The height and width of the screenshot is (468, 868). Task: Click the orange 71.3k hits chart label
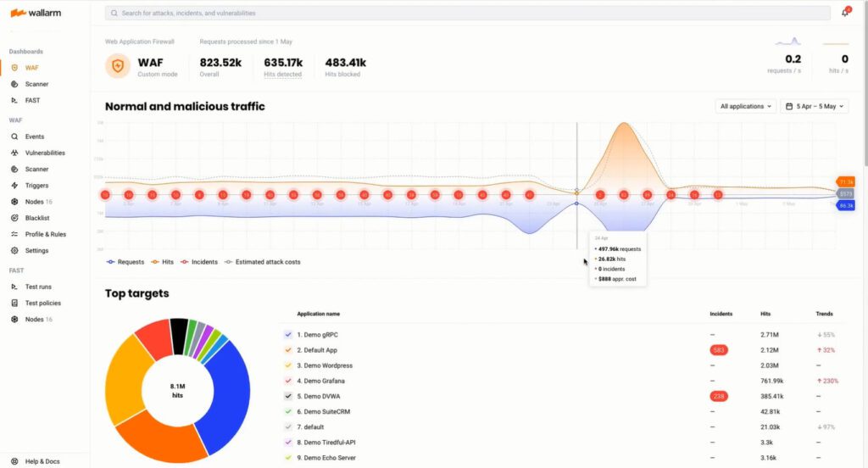pos(846,181)
